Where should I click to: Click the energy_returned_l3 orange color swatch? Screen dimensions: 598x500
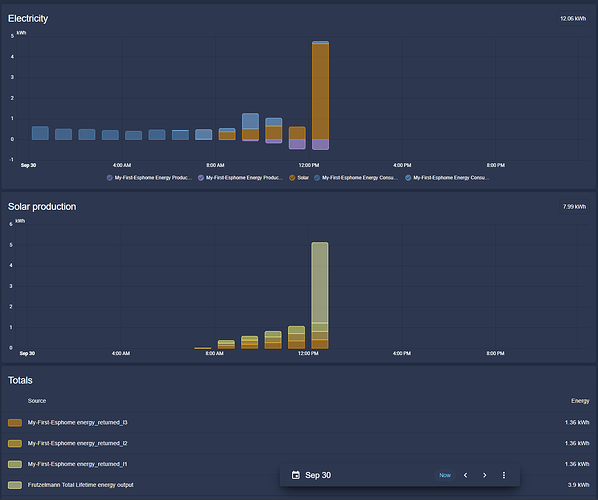[15, 423]
